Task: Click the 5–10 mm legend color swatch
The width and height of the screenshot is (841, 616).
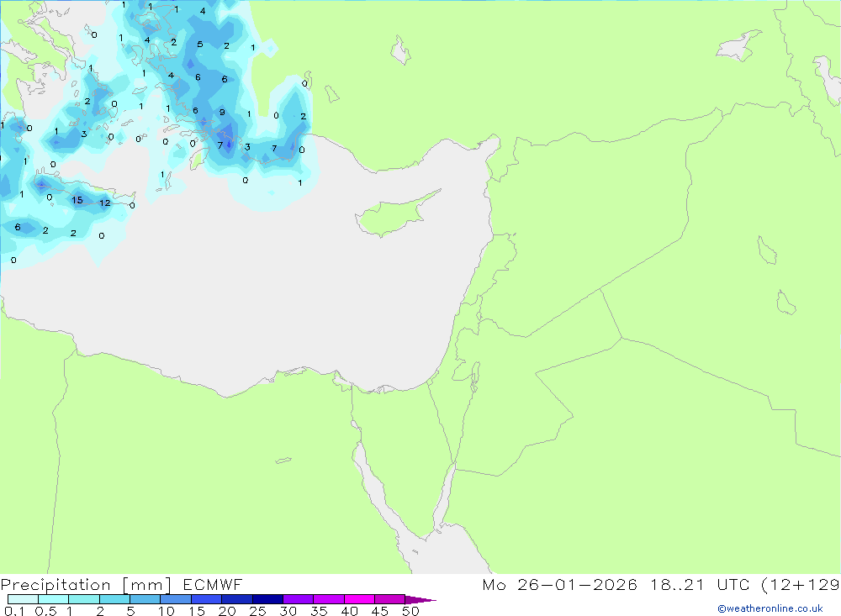Action: point(145,599)
